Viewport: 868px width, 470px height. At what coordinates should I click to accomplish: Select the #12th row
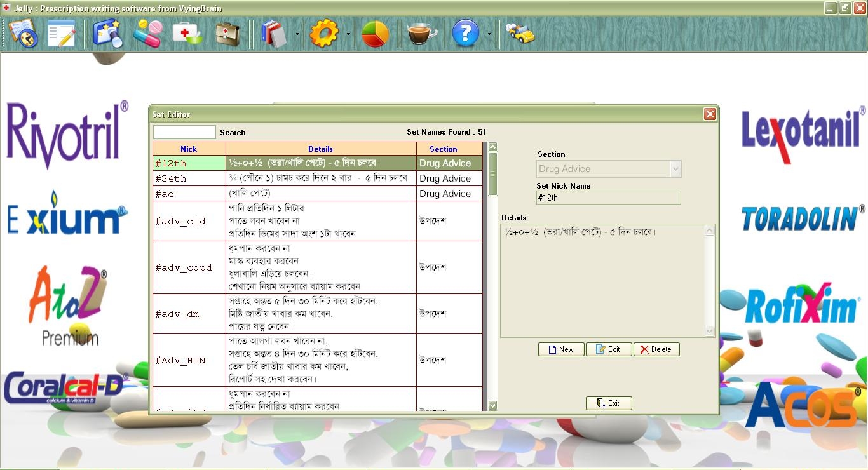318,163
